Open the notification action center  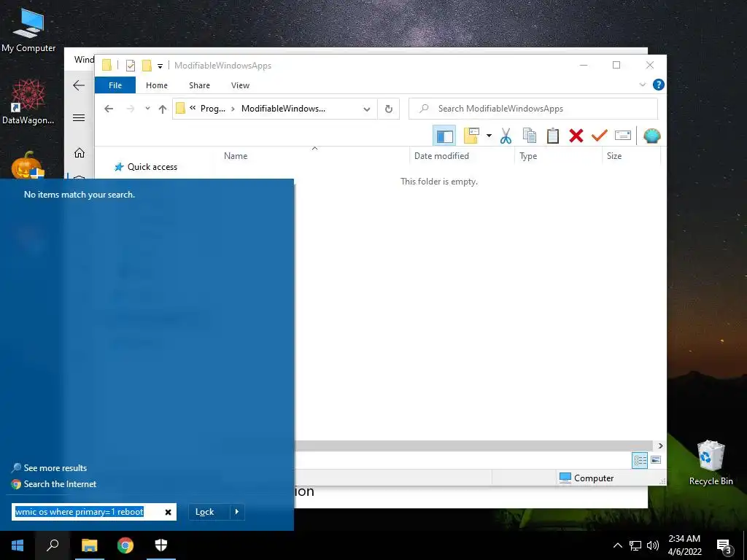tap(724, 546)
